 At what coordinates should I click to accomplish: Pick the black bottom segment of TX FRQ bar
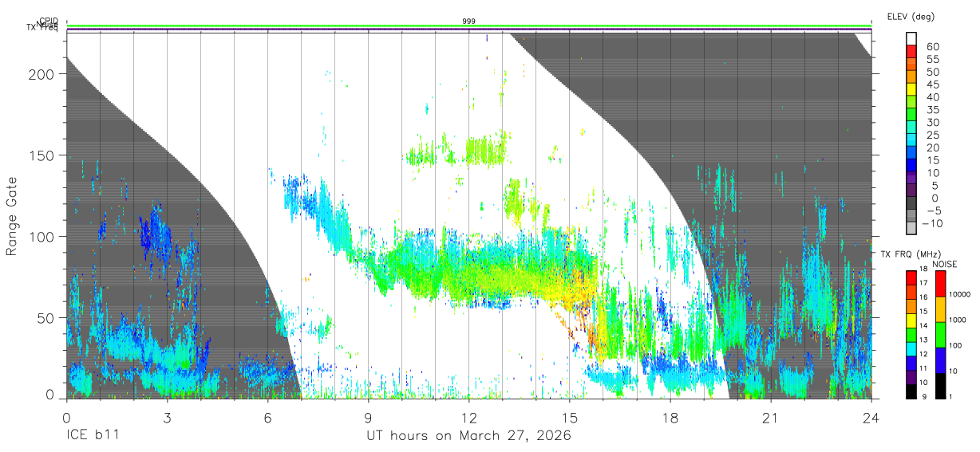pyautogui.click(x=911, y=391)
